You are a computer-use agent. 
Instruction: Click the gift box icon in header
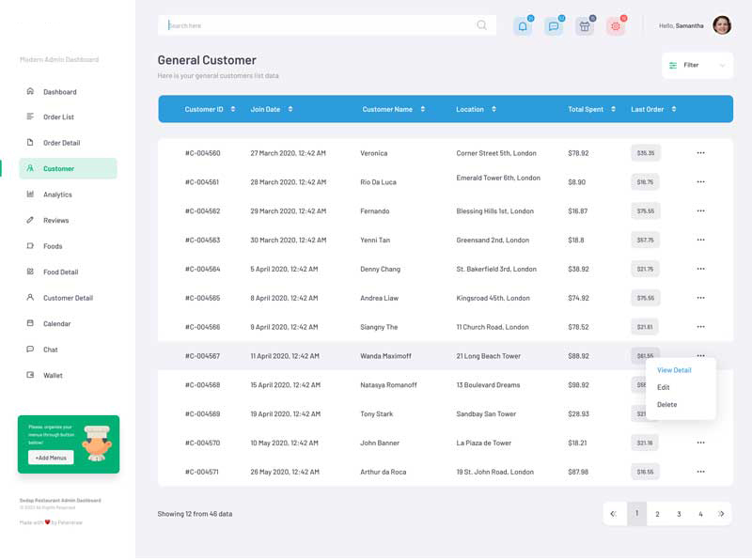pyautogui.click(x=585, y=26)
